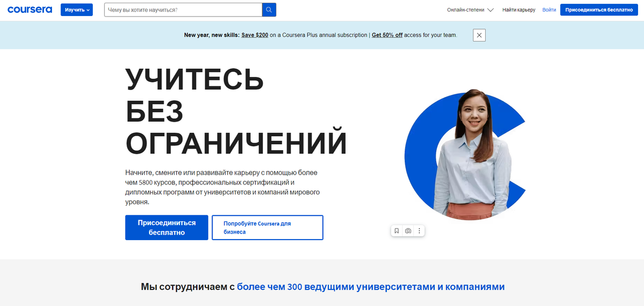The width and height of the screenshot is (644, 306).
Task: Click the Войти sign-in link
Action: pyautogui.click(x=549, y=10)
